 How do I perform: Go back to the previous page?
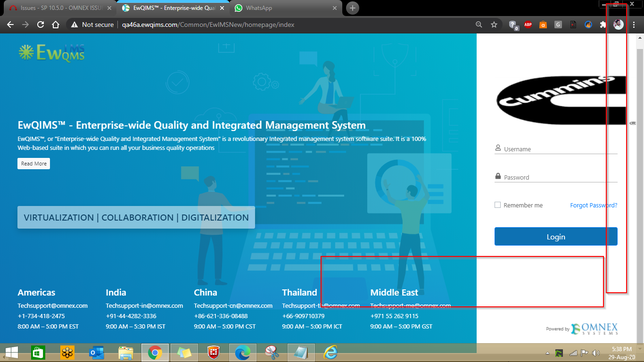coord(10,25)
